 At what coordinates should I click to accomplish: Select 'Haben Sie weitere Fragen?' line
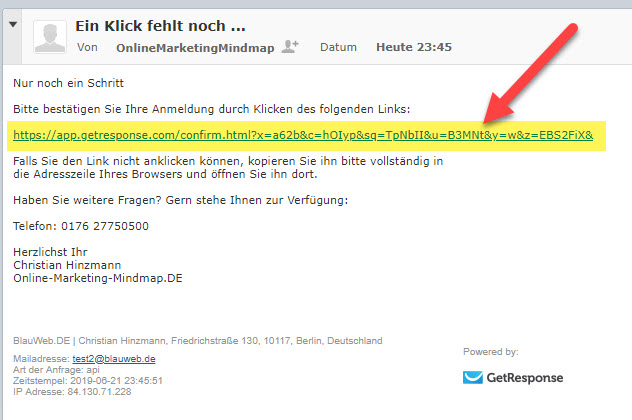[181, 200]
